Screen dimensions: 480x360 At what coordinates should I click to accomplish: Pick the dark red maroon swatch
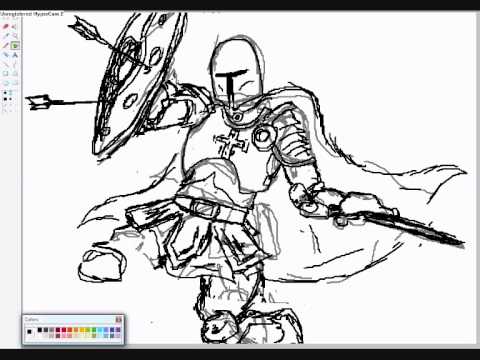[58, 330]
